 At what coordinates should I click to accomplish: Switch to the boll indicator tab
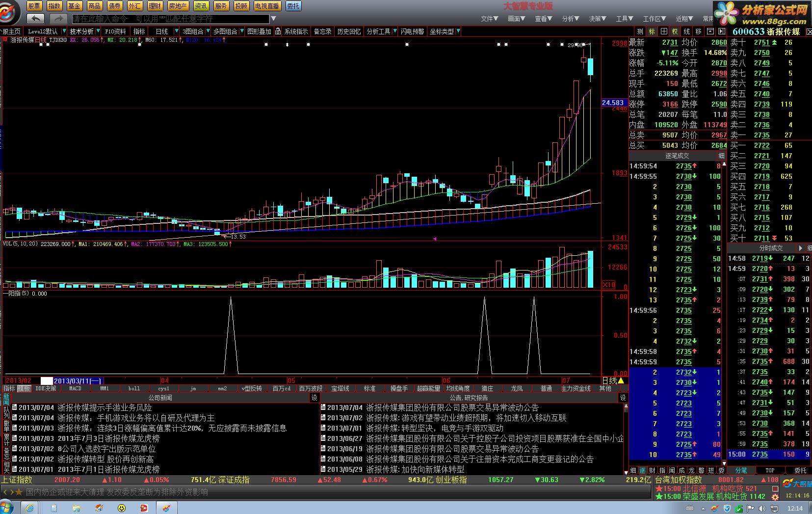[x=134, y=388]
